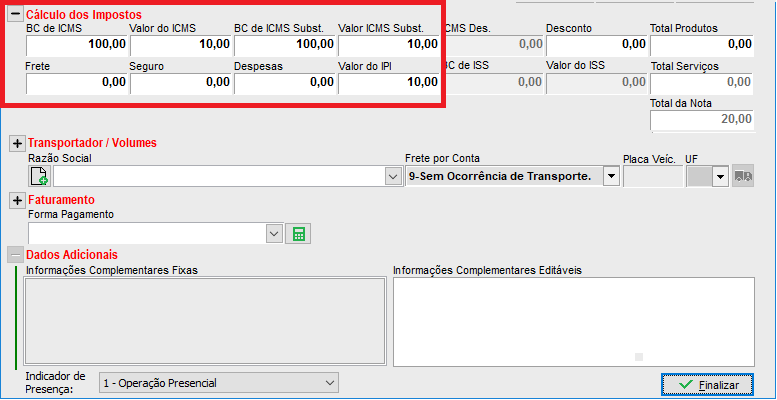Select the Valor do ICMS field
Image resolution: width=777 pixels, height=400 pixels.
coord(181,44)
